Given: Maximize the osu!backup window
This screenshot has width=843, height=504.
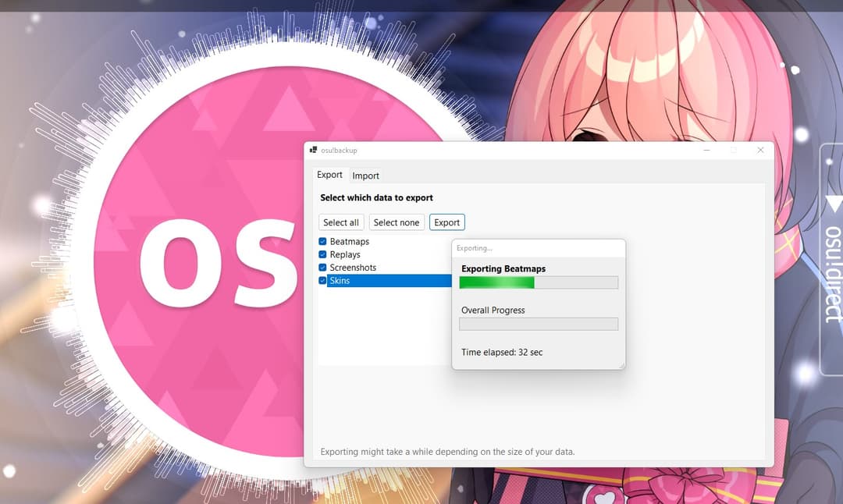Looking at the screenshot, I should (734, 150).
